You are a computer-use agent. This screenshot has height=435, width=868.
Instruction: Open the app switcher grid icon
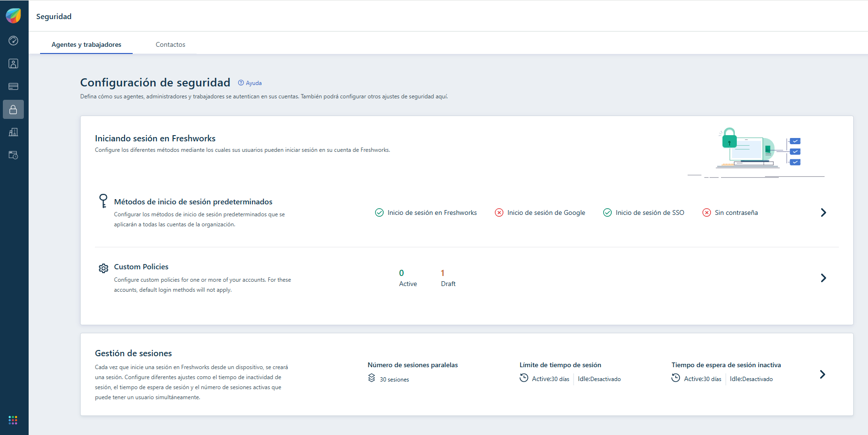(x=13, y=420)
